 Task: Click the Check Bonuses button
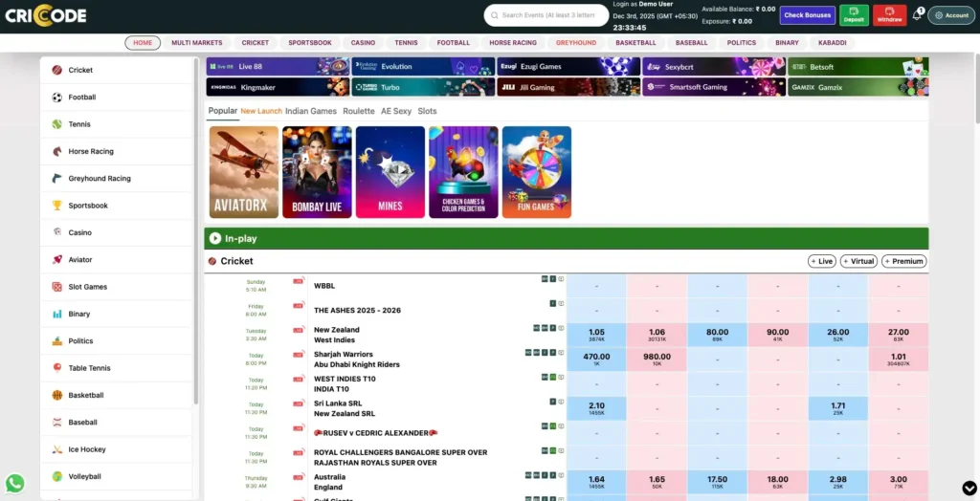point(807,15)
